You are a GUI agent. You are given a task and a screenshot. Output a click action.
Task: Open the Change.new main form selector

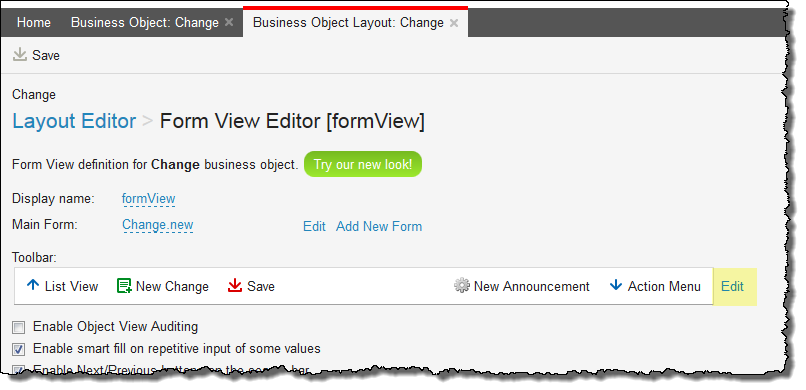coord(158,225)
